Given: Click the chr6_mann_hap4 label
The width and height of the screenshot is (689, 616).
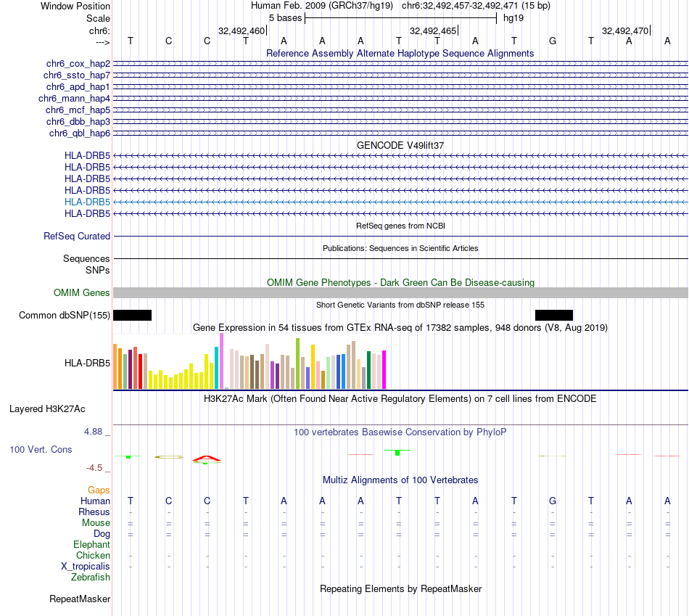Looking at the screenshot, I should [x=74, y=99].
